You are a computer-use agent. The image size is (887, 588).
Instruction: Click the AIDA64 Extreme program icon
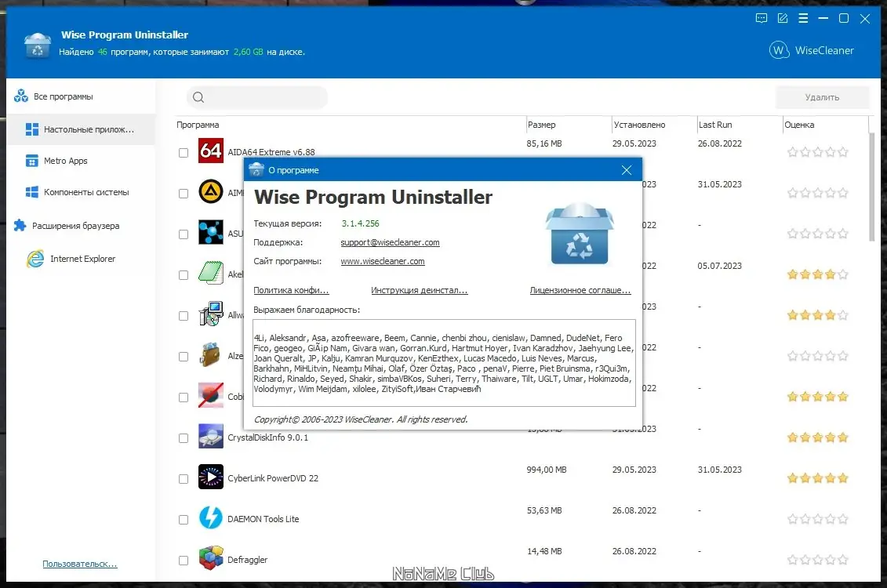point(210,151)
